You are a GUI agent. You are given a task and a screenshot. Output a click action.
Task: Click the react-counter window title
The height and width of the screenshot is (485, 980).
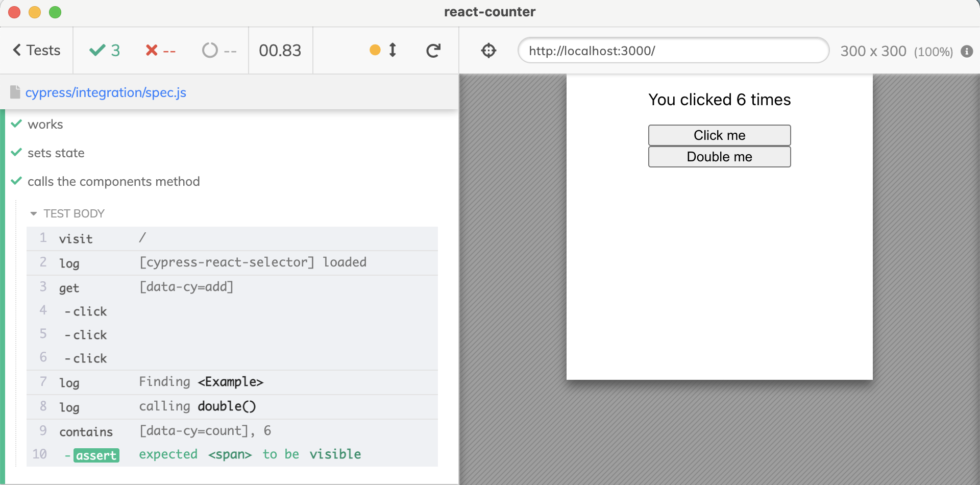coord(489,12)
